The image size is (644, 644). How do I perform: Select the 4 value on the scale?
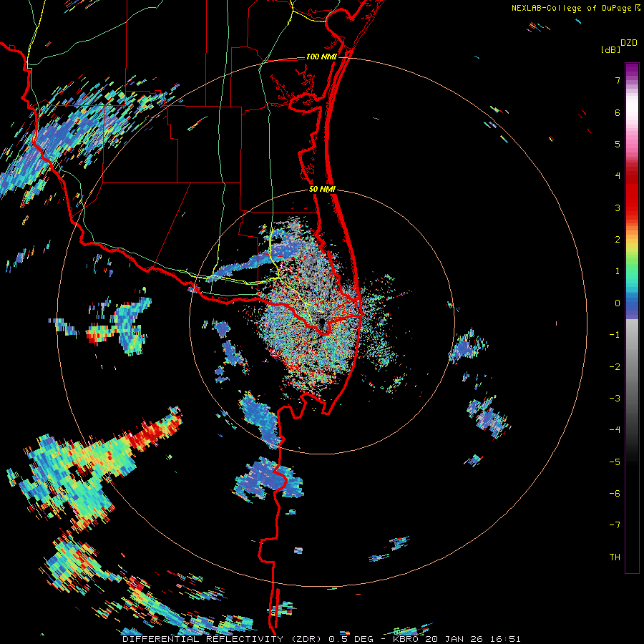click(618, 176)
